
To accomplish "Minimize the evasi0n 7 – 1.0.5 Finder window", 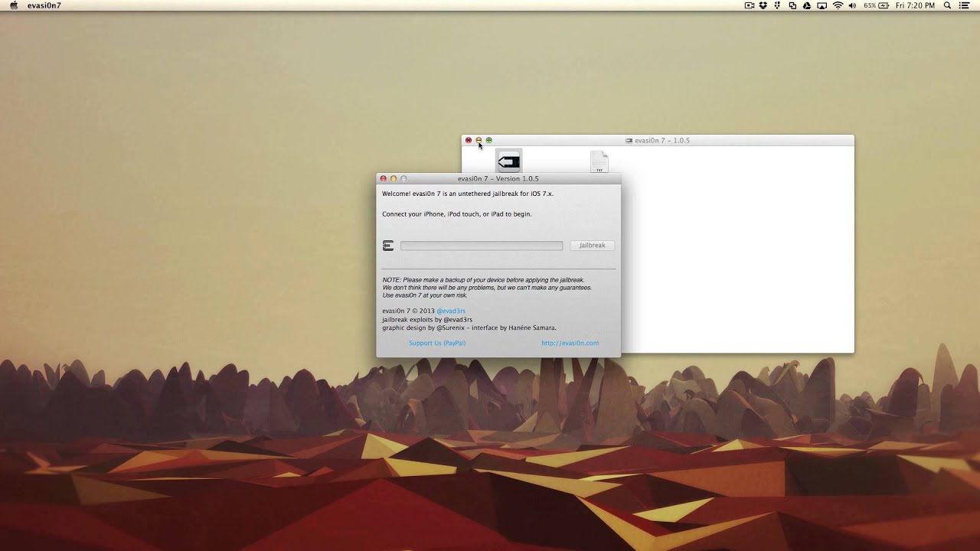I will [x=479, y=141].
